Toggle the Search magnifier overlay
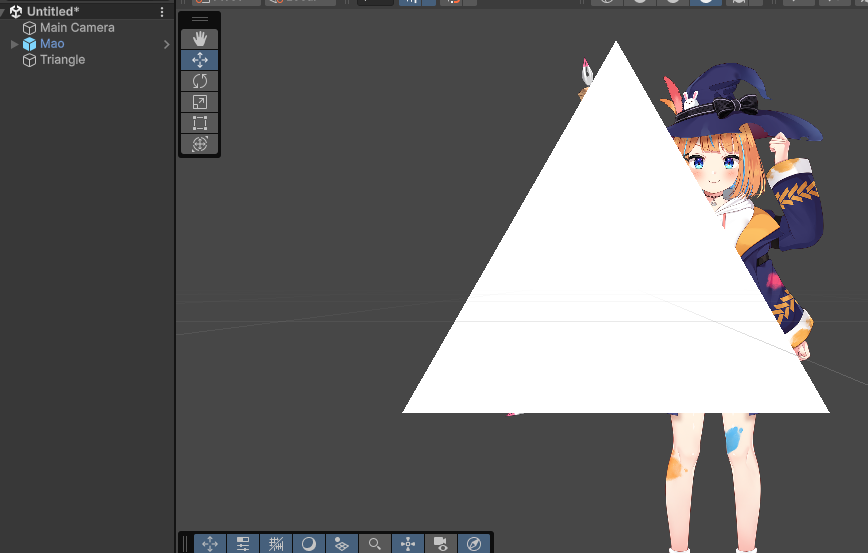 (x=374, y=543)
